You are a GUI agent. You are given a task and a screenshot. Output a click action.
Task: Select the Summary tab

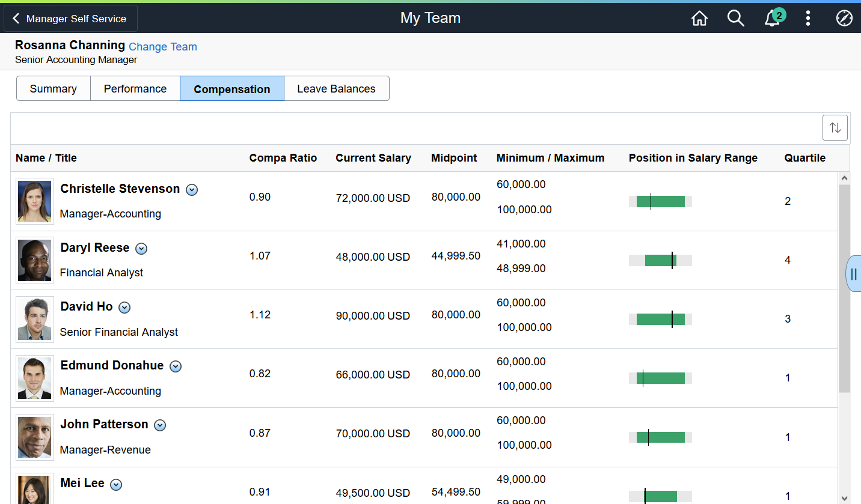53,88
